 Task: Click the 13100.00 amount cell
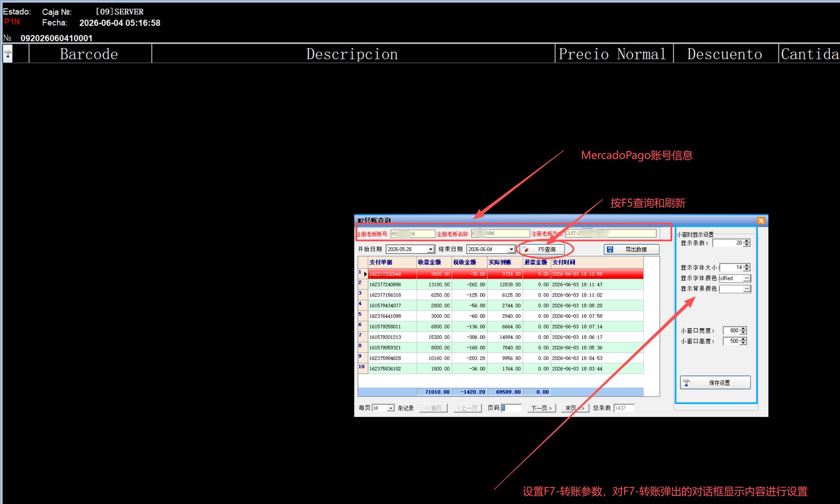(434, 285)
